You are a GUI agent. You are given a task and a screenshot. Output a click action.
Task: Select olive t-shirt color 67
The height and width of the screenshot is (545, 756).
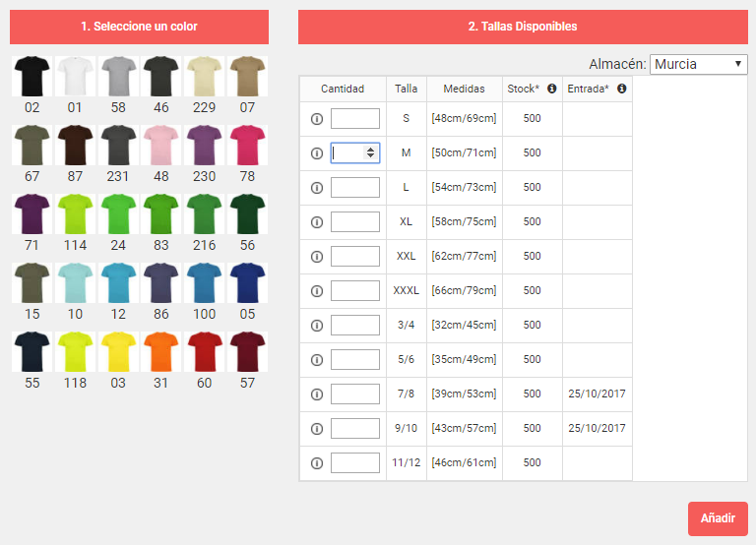[31, 145]
